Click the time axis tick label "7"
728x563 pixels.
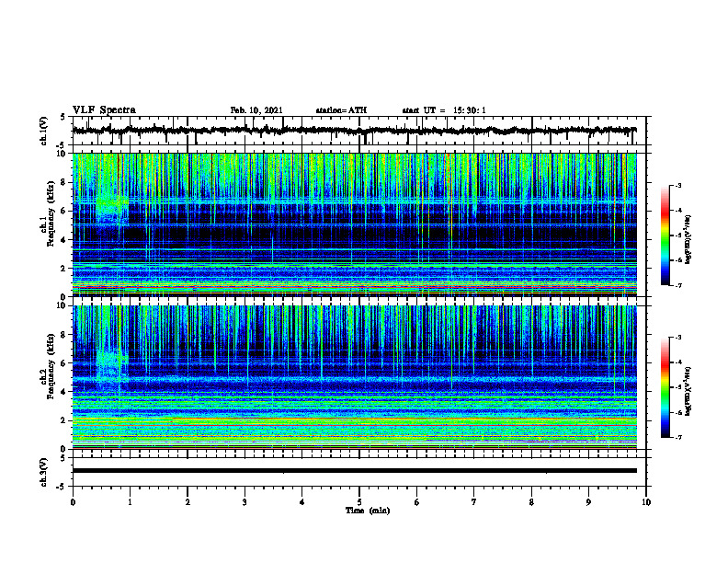coord(474,502)
